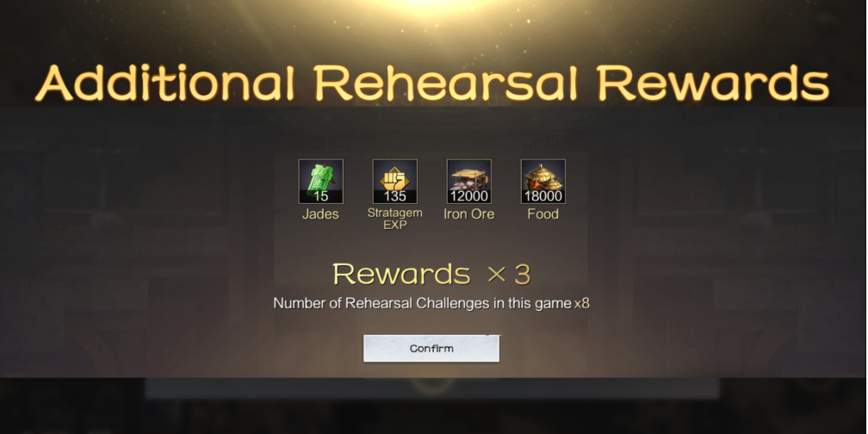Click the Stratagem EXP label text

point(394,220)
